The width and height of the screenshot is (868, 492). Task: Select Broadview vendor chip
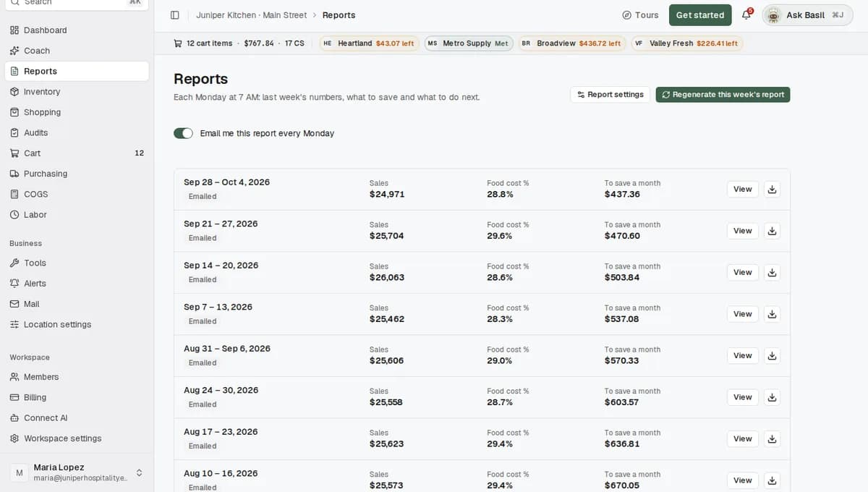click(x=571, y=43)
